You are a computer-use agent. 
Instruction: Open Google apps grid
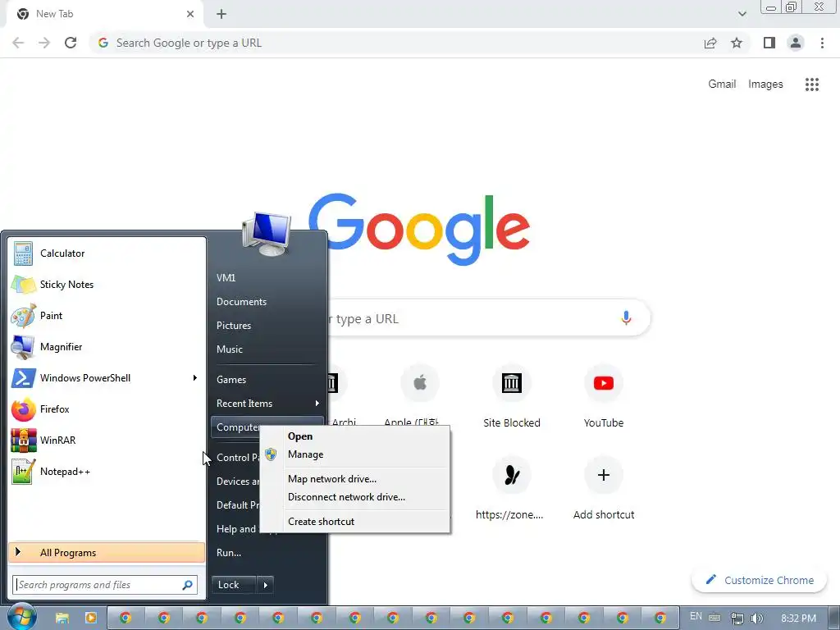[x=812, y=84]
